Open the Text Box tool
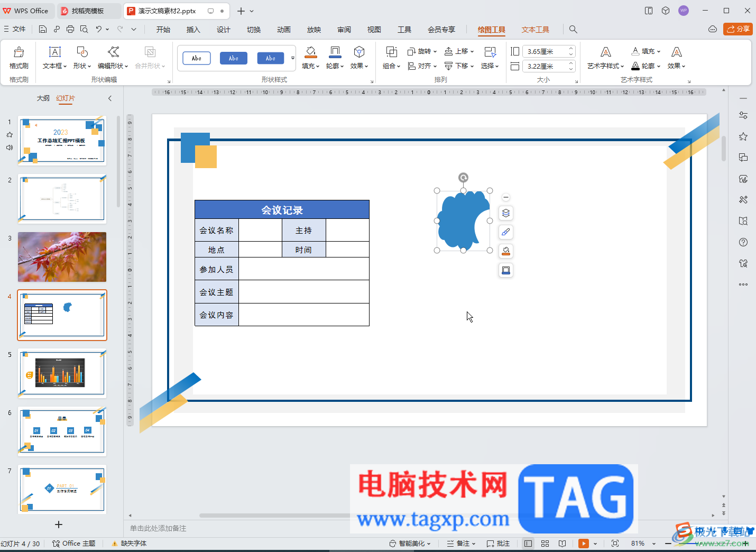 [55, 58]
